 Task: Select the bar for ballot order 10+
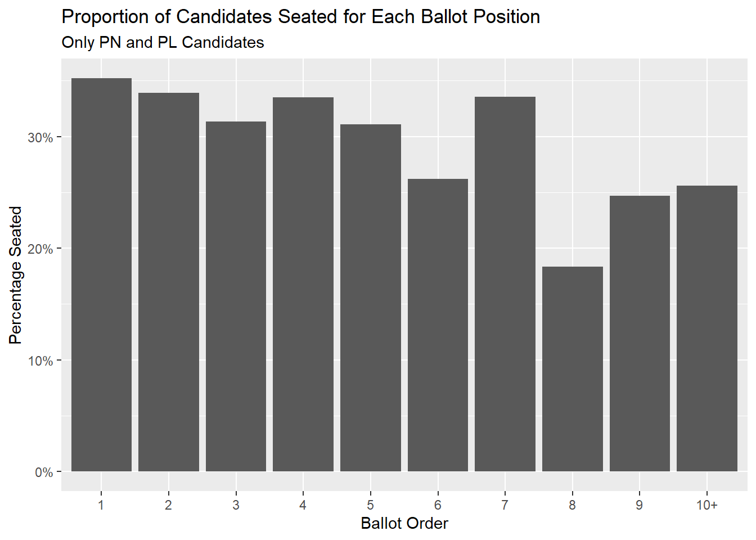pyautogui.click(x=707, y=328)
